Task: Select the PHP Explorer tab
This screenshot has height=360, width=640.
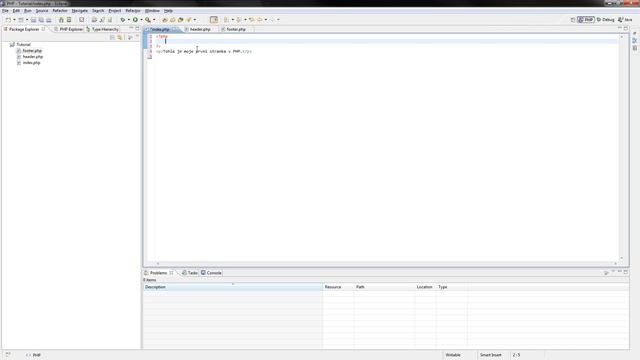Action: [x=68, y=29]
